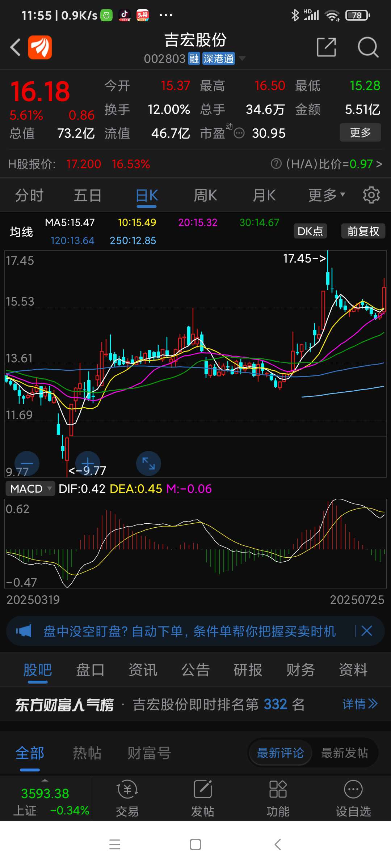Open 设自选 watchlist icon
The width and height of the screenshot is (391, 868).
353,799
